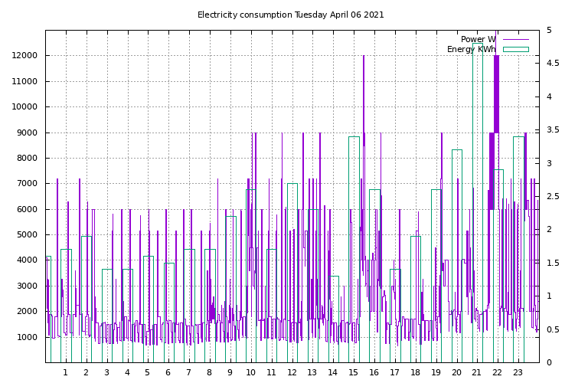Image resolution: width=588 pixels, height=383 pixels.
Task: Click the green energy bar at hour 15
Action: (354, 250)
